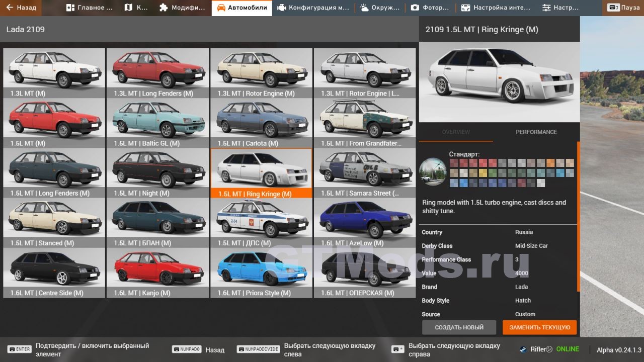644x362 pixels.
Task: Click the Alpha v0.24.1.3 version text
Action: [619, 350]
